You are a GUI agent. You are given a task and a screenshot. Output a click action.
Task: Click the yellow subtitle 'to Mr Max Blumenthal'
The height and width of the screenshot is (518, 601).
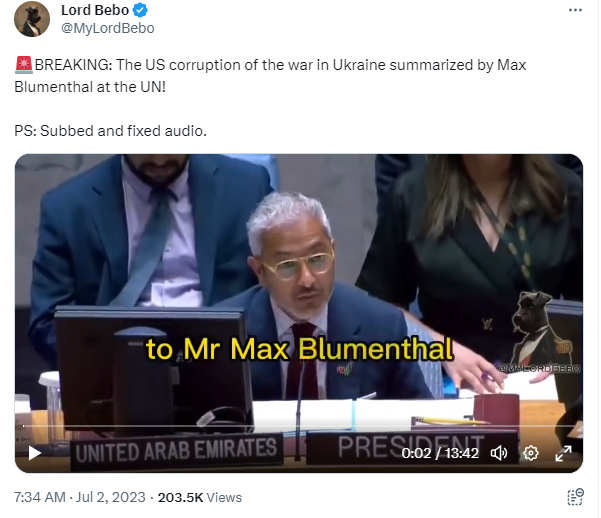pos(299,349)
